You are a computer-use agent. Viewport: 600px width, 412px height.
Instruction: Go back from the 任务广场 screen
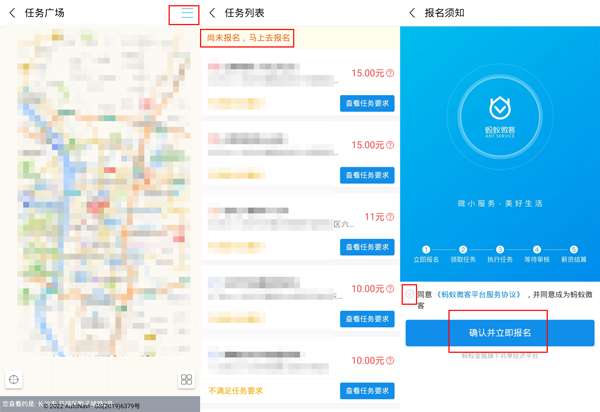pyautogui.click(x=12, y=13)
